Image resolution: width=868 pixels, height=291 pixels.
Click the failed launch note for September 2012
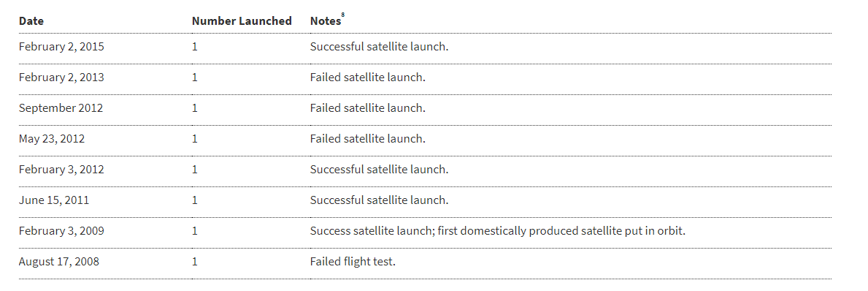click(368, 108)
